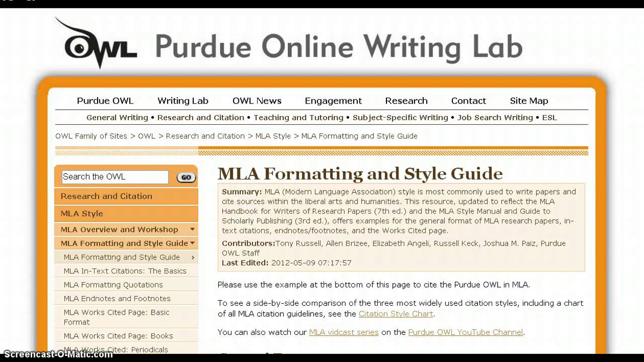644x362 pixels.
Task: Click the OWL logo icon
Action: (x=96, y=44)
